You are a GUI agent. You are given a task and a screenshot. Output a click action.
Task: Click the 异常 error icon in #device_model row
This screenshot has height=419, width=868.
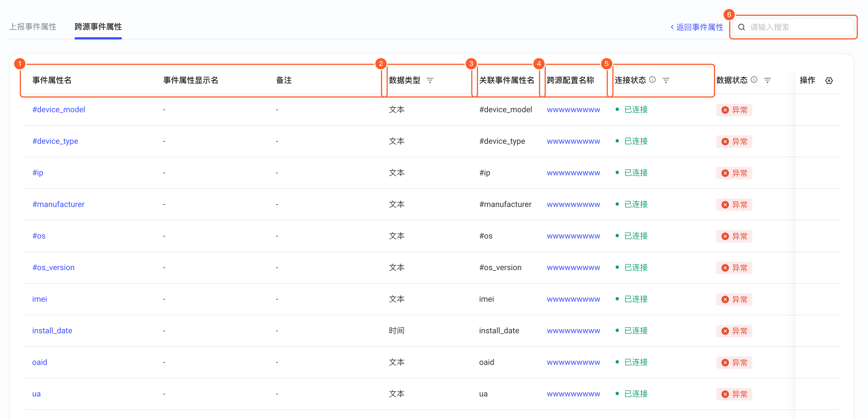[725, 110]
